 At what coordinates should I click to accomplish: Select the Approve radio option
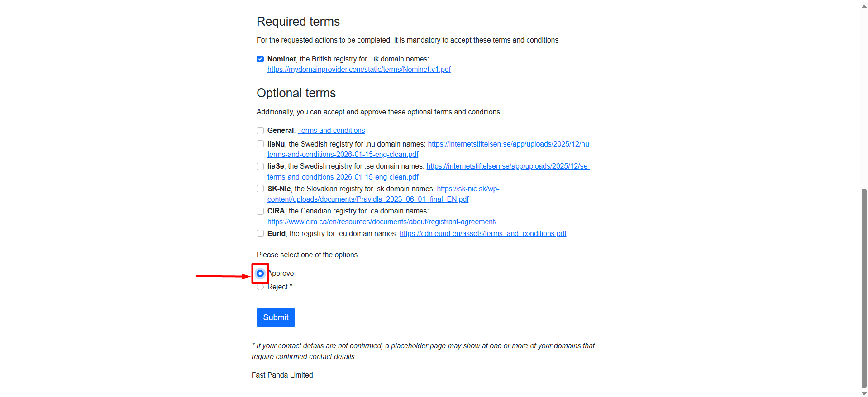[260, 274]
